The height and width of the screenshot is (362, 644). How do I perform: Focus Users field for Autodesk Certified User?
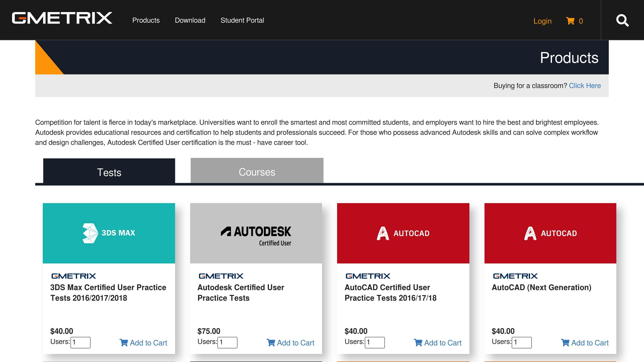point(227,343)
